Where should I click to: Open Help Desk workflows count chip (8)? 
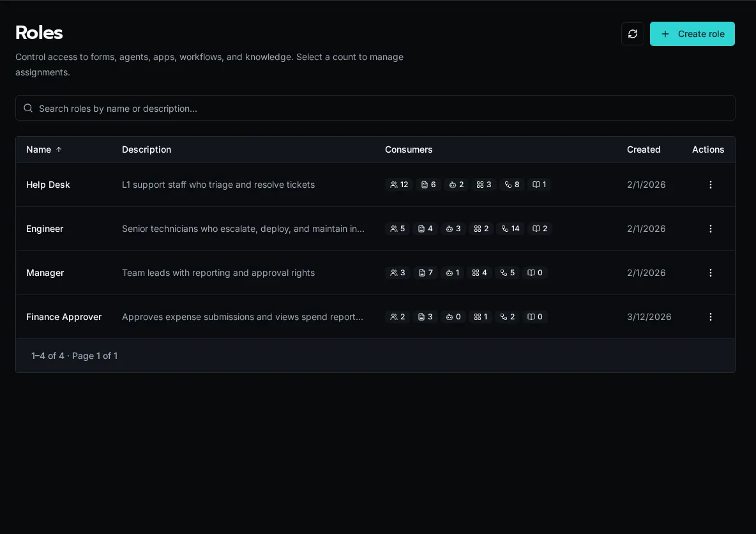(511, 185)
